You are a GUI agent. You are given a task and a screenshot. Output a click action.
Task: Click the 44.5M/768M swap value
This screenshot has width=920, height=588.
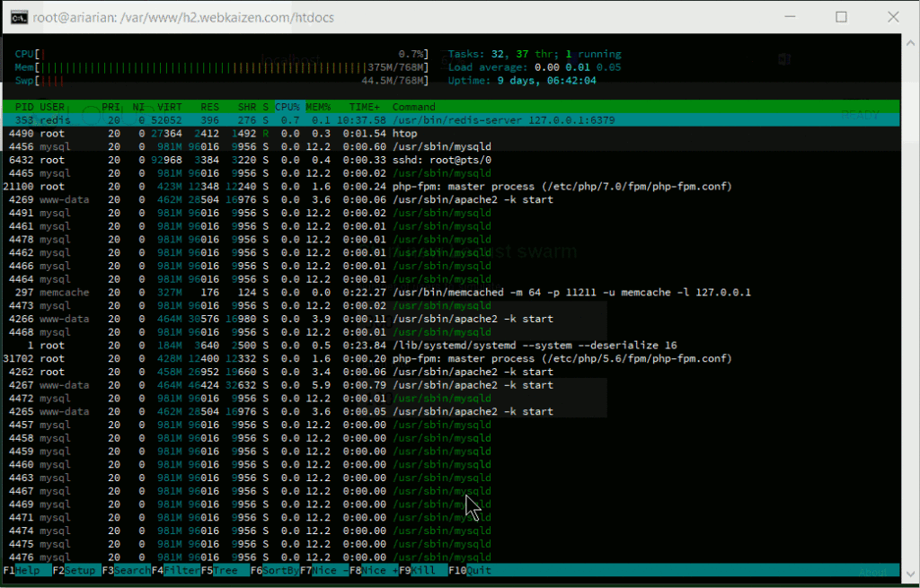(x=393, y=80)
